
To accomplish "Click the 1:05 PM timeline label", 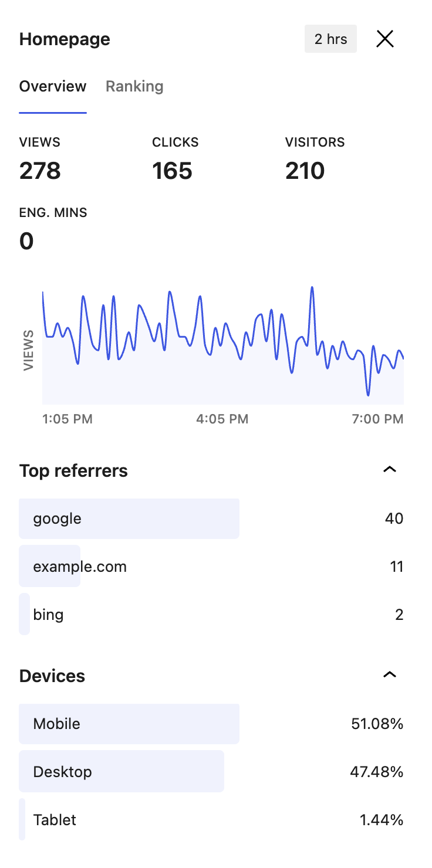I will pos(67,419).
